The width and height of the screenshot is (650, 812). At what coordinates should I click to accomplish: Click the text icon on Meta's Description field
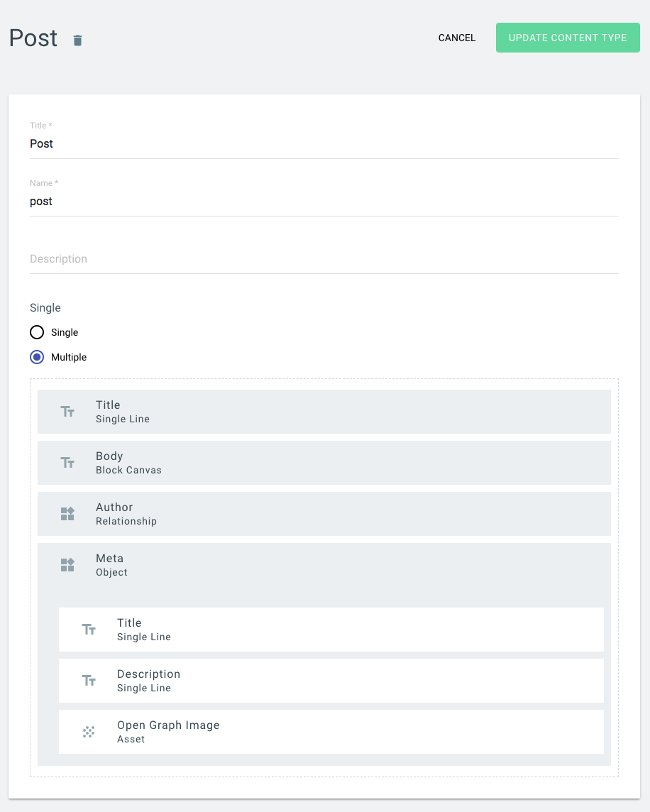(89, 680)
